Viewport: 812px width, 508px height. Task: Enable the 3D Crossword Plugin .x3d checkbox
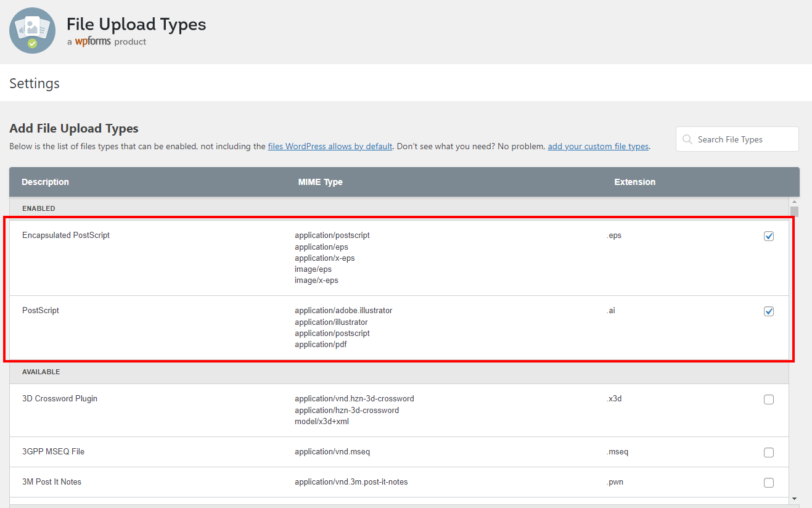[x=769, y=399]
